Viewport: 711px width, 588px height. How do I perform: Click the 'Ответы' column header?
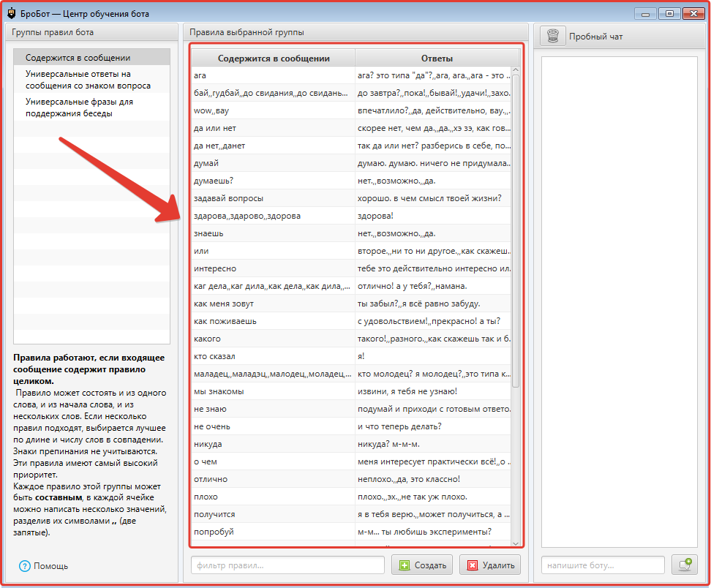[437, 59]
